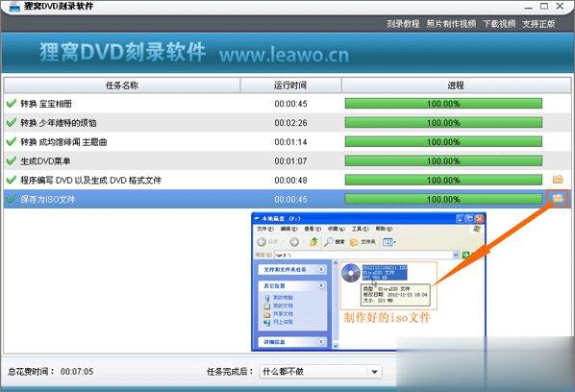Click progress bar of 转换 宝宝相册 task
Screen dimensions: 575x392
pos(443,104)
